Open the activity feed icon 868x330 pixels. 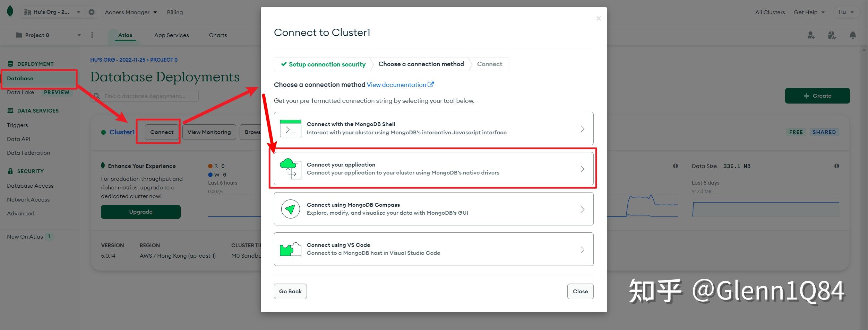tap(832, 35)
